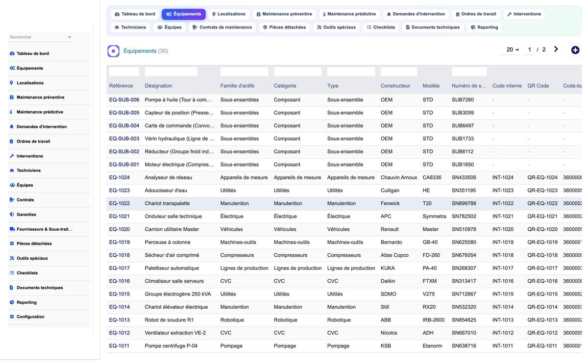Click Fournisseurs truck icon in sidebar
The height and width of the screenshot is (364, 588).
coord(12,229)
